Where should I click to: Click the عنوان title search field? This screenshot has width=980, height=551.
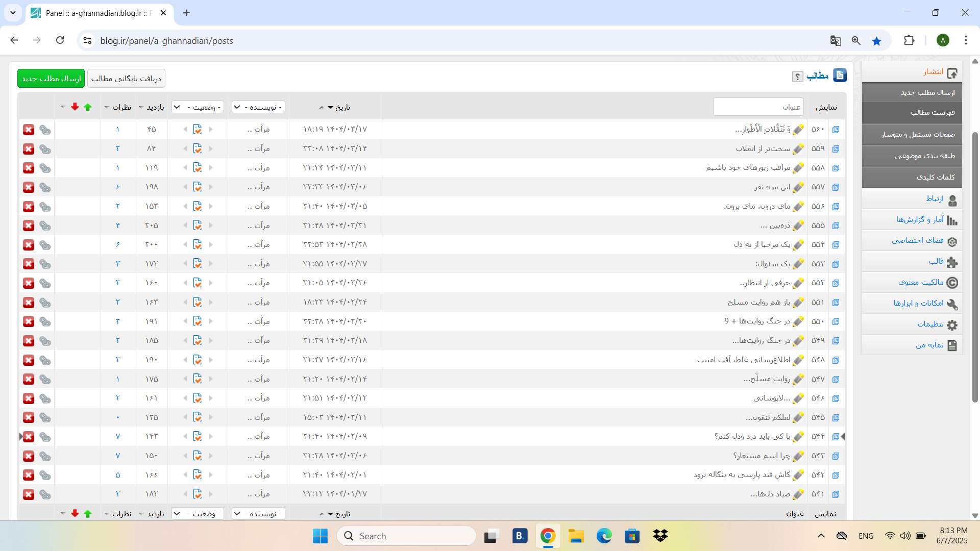pos(758,107)
